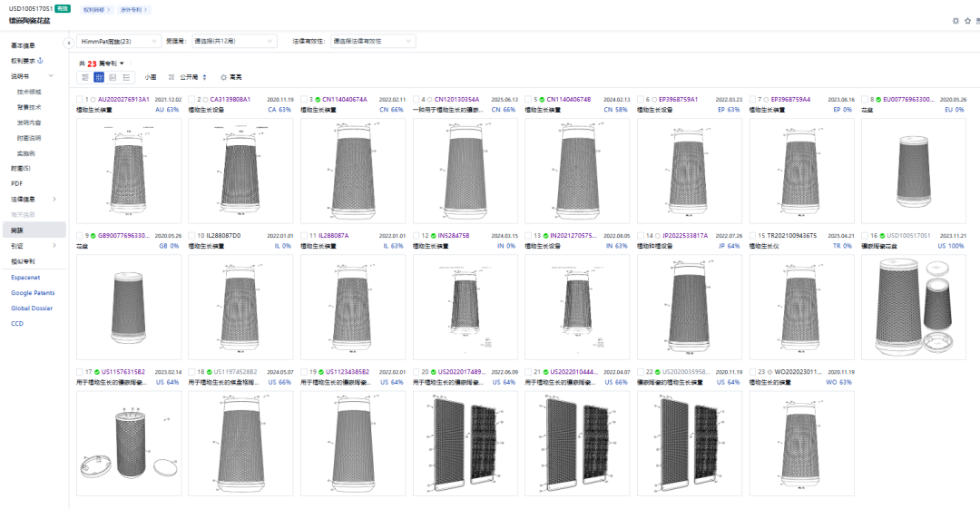The image size is (980, 509).
Task: Toggle sort order arrows beside 公开日
Action: 204,77
